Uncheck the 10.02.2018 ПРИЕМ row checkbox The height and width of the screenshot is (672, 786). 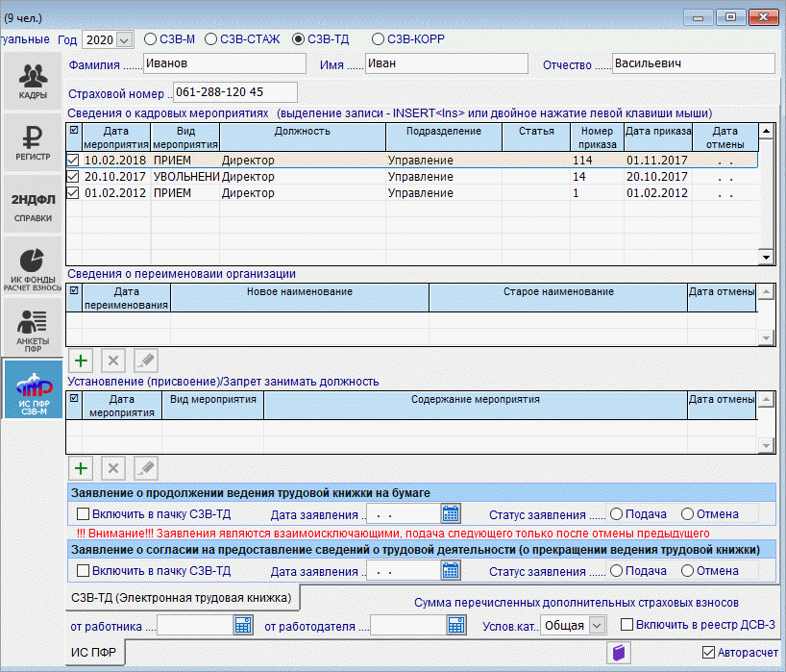click(73, 160)
